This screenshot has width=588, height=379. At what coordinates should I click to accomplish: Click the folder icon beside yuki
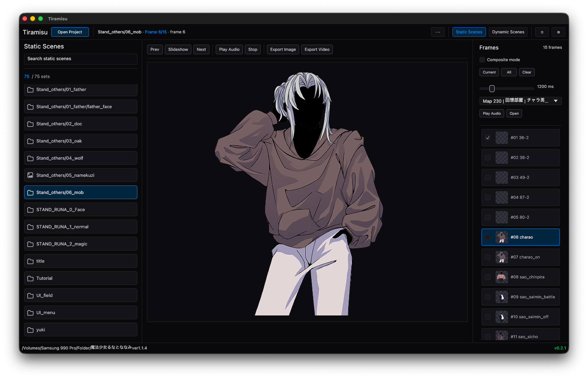click(30, 329)
